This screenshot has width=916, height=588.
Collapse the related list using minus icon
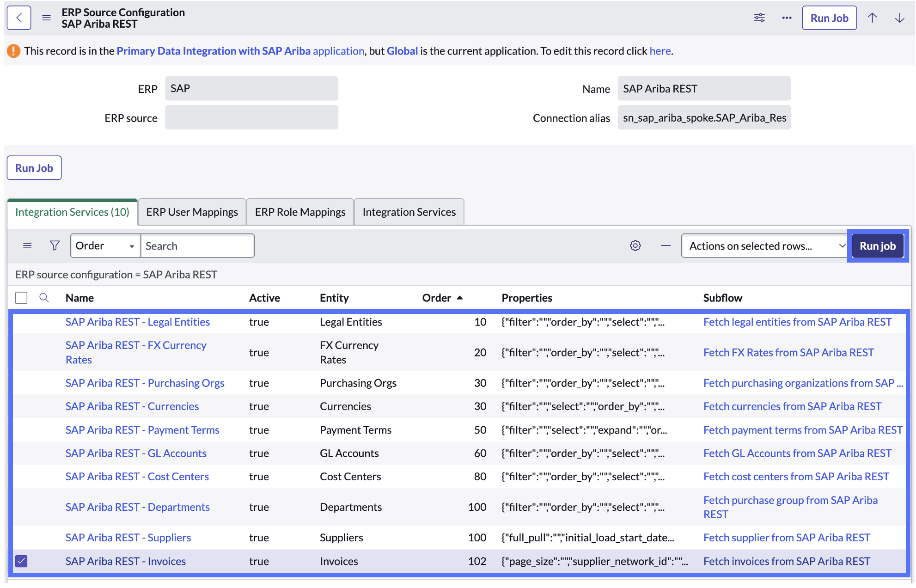tap(666, 245)
